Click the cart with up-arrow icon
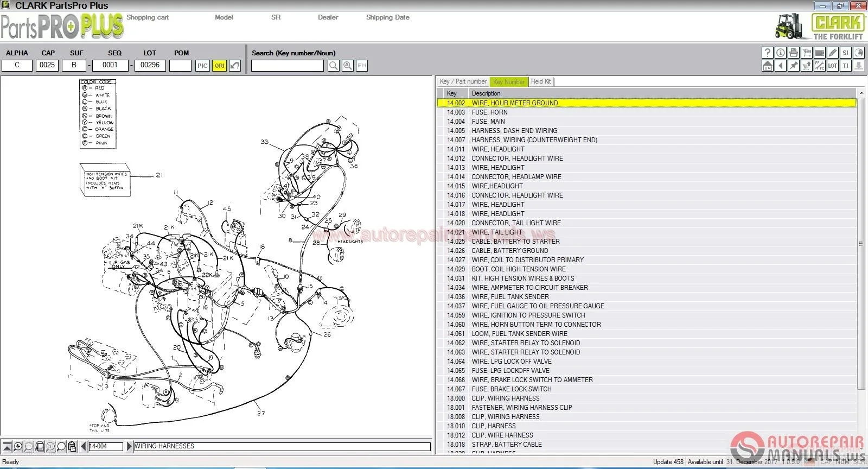Image resolution: width=868 pixels, height=469 pixels. (807, 66)
